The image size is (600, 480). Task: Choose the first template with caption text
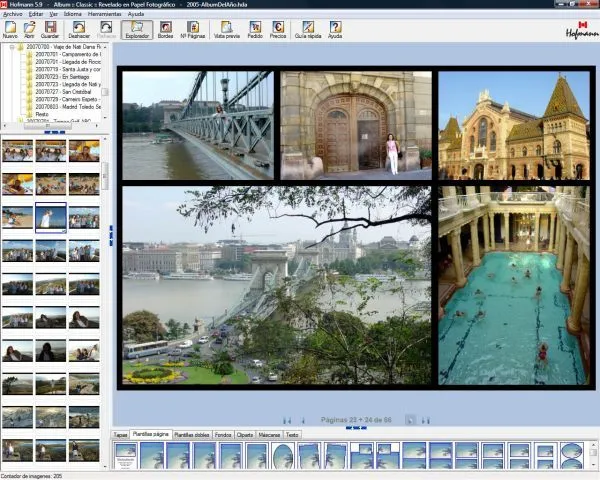[126, 456]
